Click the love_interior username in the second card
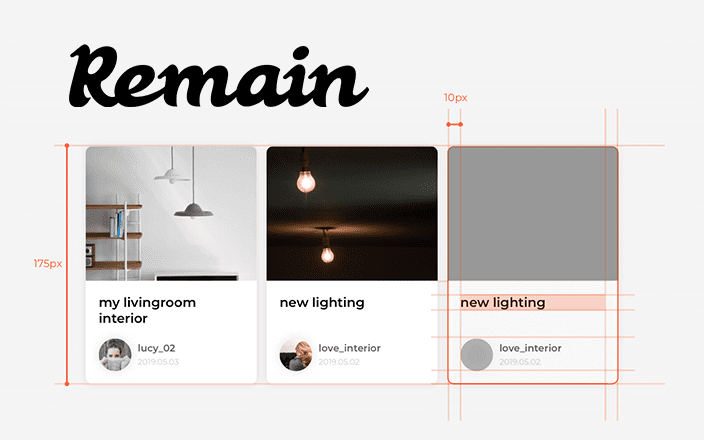704x440 pixels. point(349,348)
